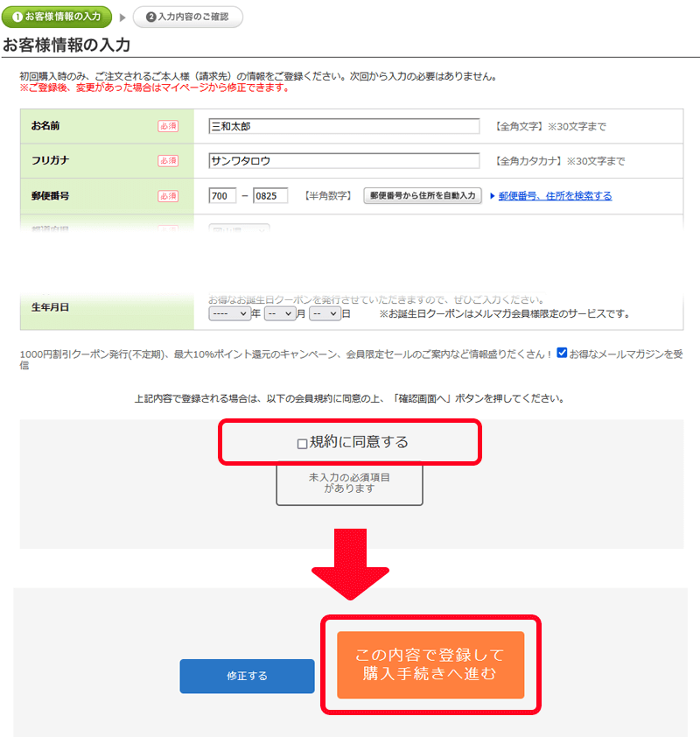Select the お客様情報の入力 step tab
This screenshot has height=737, width=700.
tap(62, 17)
